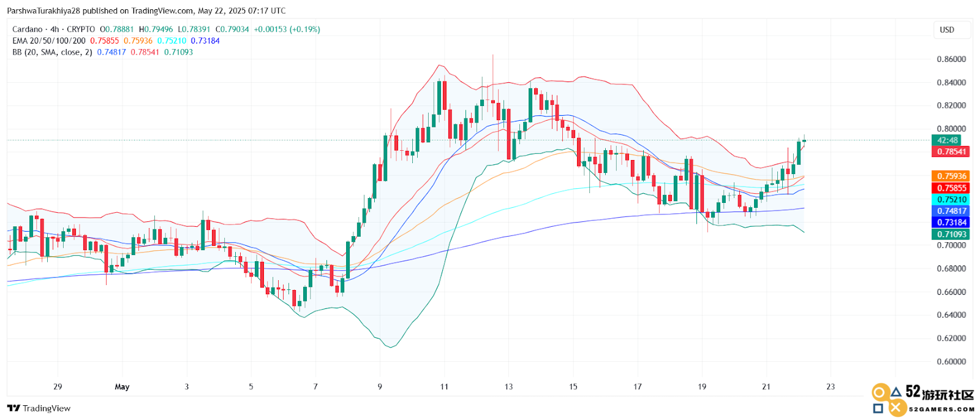Click the 7 date on time axis
Image resolution: width=980 pixels, height=420 pixels.
pos(315,387)
